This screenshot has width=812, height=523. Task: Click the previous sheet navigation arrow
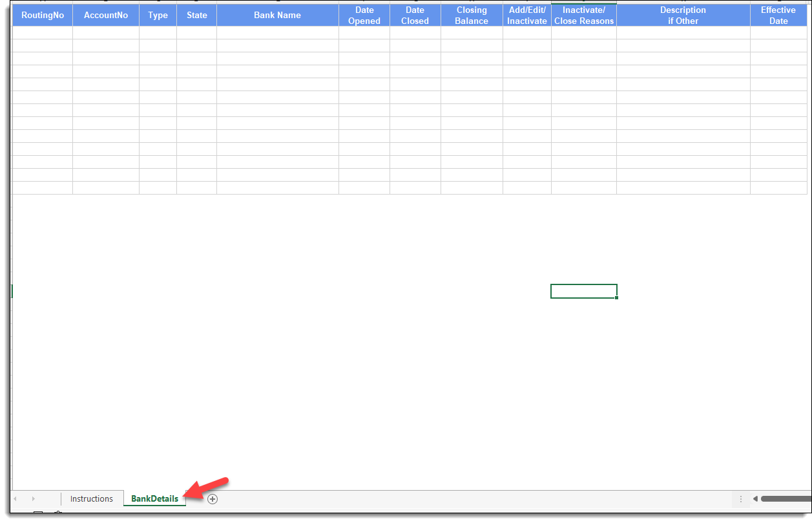coord(16,499)
